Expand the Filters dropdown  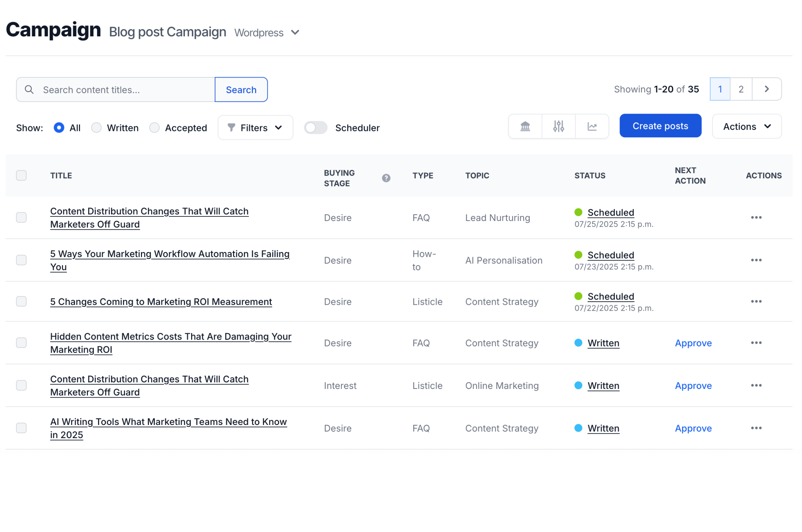click(255, 127)
